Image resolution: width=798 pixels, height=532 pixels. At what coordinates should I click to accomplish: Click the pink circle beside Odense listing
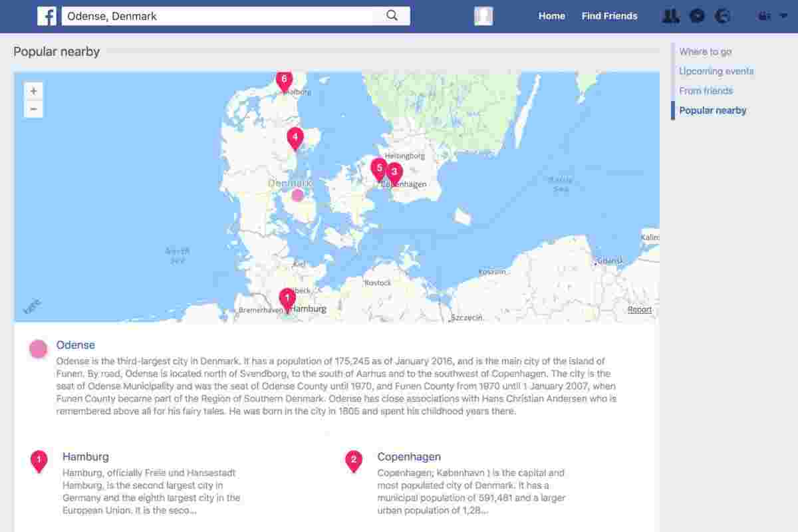click(x=39, y=349)
